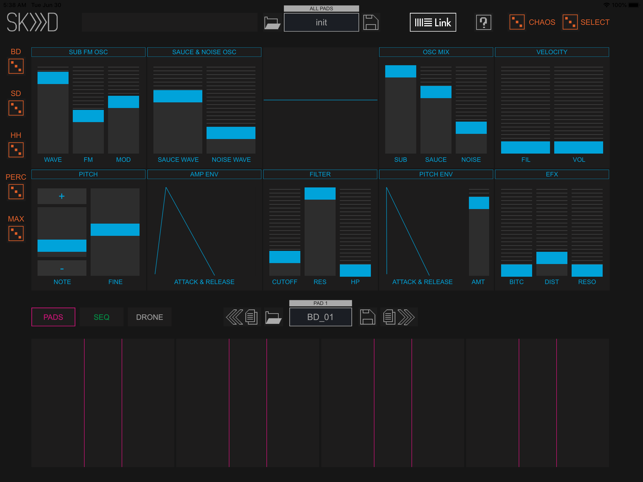Click the VELOCITY section header
The image size is (643, 482).
tap(552, 52)
